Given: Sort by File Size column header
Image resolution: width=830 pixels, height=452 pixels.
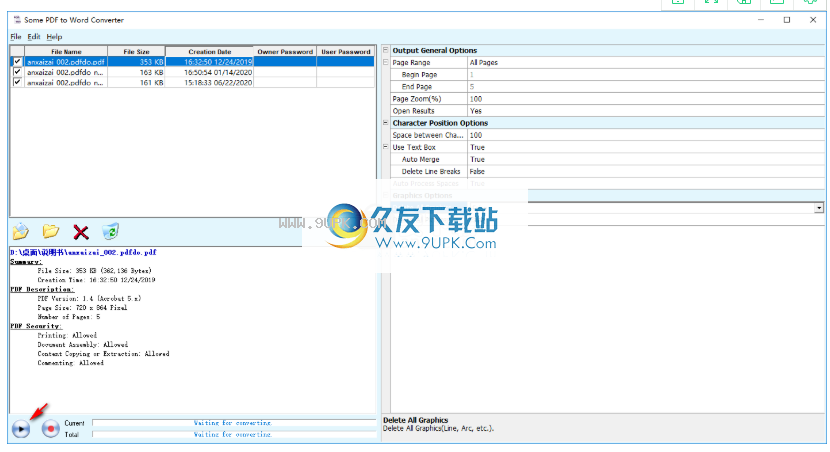Looking at the screenshot, I should [137, 51].
